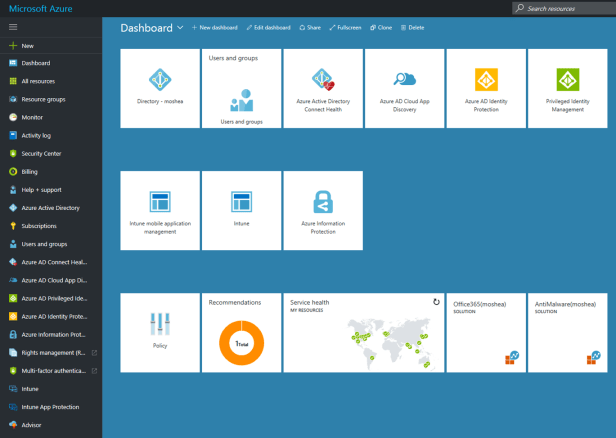Refresh the Service health tile
Screen dimensions: 616x438
pos(436,301)
